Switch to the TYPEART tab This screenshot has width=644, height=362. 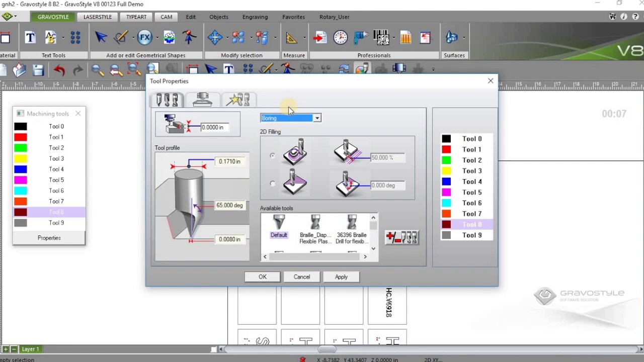136,17
